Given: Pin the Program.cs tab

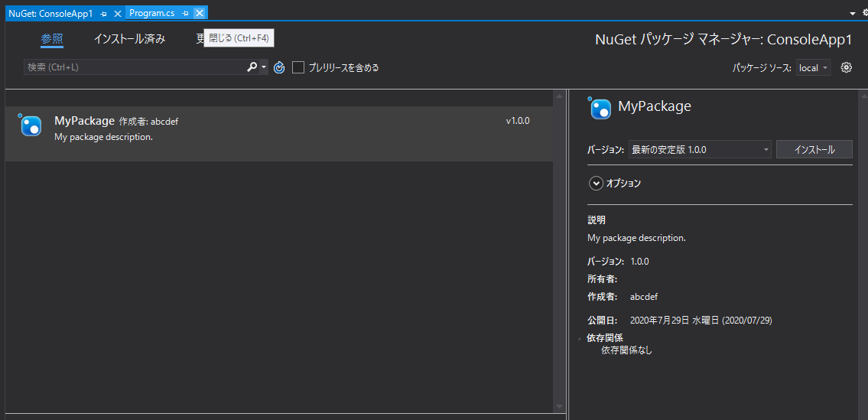Looking at the screenshot, I should pos(185,13).
